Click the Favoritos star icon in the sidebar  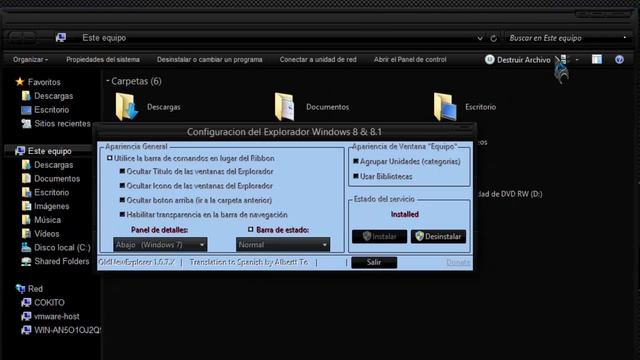point(20,82)
